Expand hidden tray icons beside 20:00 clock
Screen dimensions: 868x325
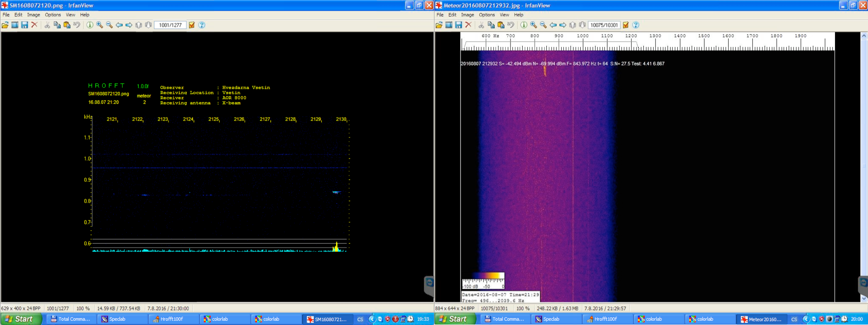806,319
